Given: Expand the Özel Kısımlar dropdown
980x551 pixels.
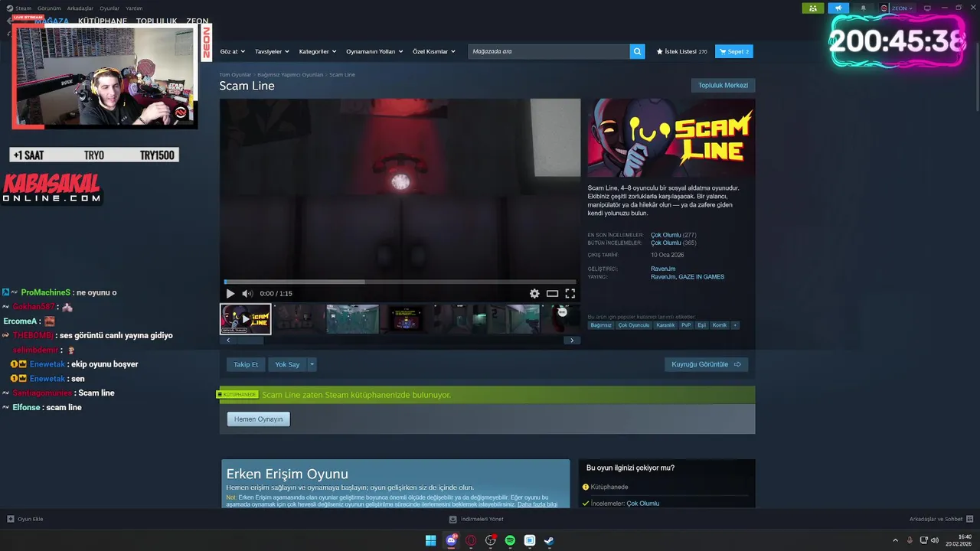Looking at the screenshot, I should point(434,51).
